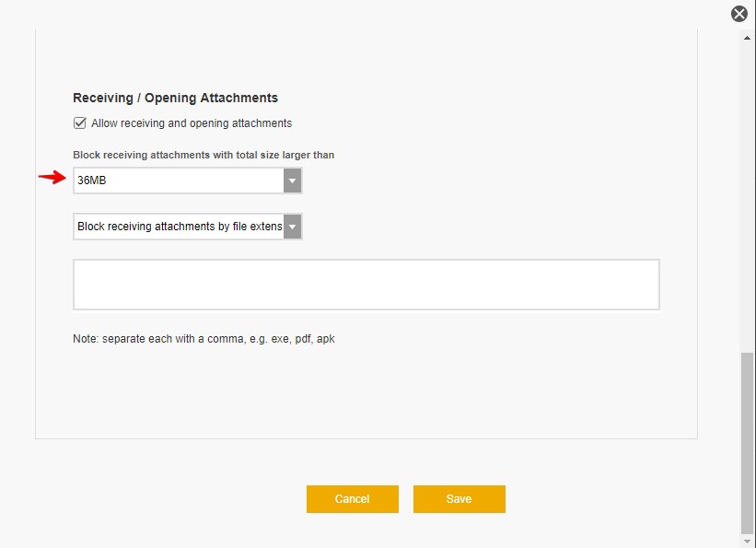
Task: Click the scroll up arrow at top of scrollbar
Action: (x=747, y=35)
